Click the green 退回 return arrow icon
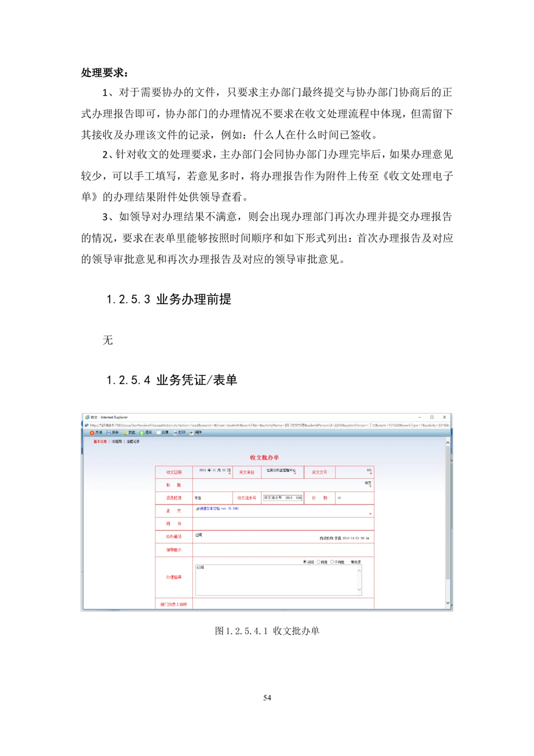534x756 pixels. 142,433
